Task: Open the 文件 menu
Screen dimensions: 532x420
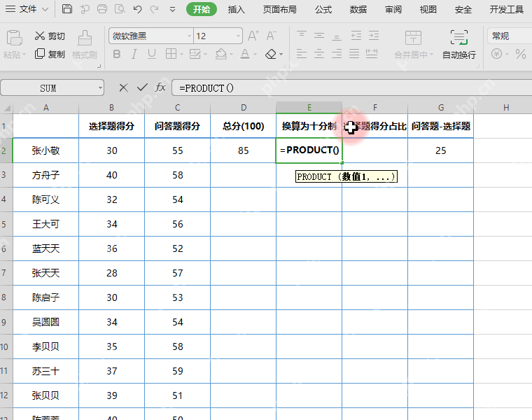Action: (27, 9)
